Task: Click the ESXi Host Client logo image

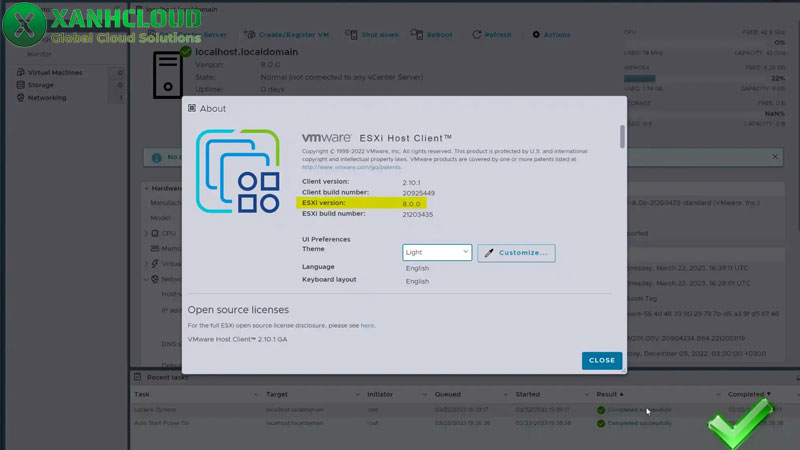Action: tap(238, 171)
